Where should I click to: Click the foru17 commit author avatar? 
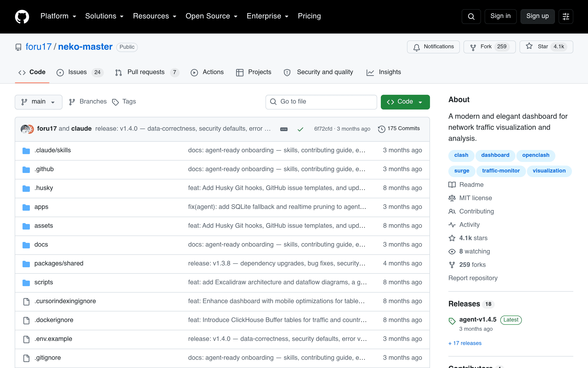click(25, 129)
